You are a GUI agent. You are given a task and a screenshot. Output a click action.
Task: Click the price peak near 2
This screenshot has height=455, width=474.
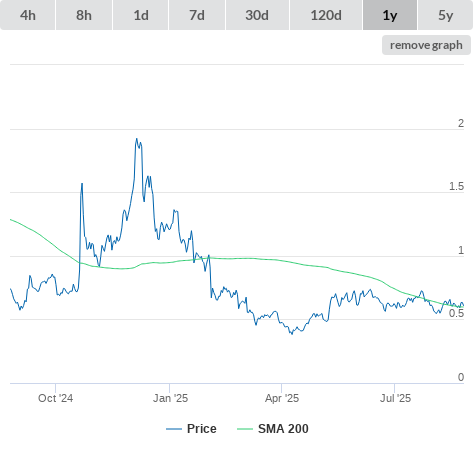coord(137,139)
